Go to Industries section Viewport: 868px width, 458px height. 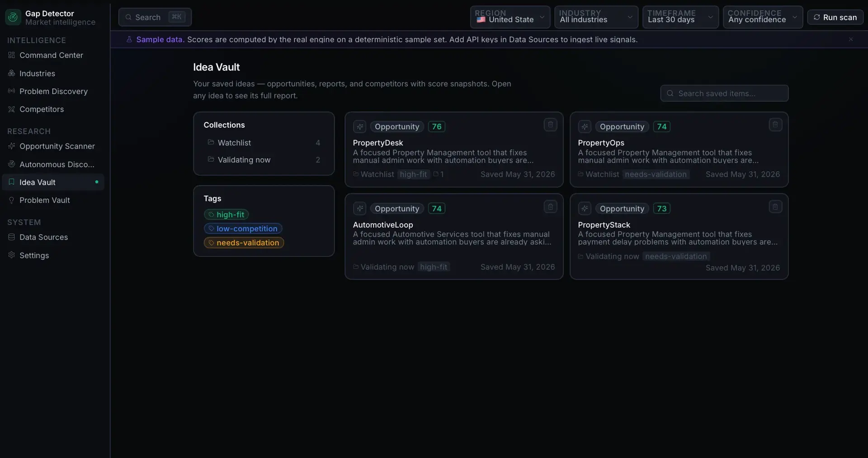tap(53, 73)
